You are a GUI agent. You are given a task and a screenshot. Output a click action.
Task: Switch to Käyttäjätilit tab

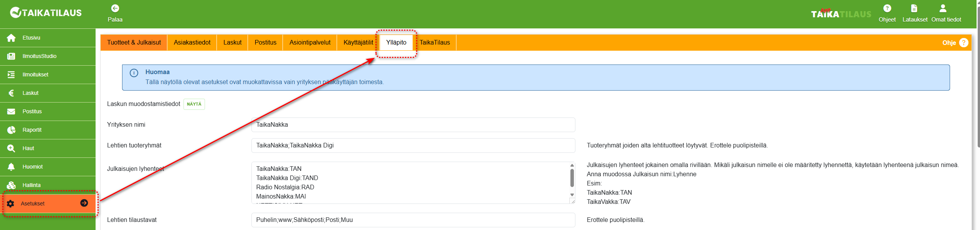[x=358, y=43]
